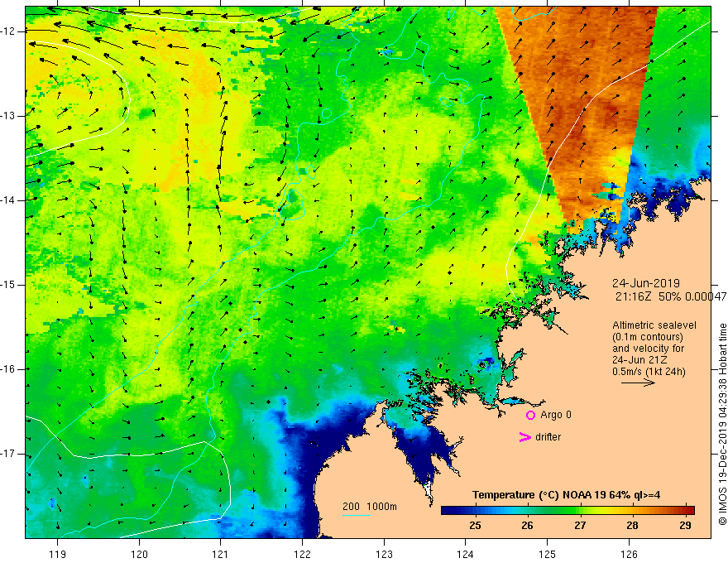
Task: Click the '27' colorbar tick label
Action: (580, 526)
